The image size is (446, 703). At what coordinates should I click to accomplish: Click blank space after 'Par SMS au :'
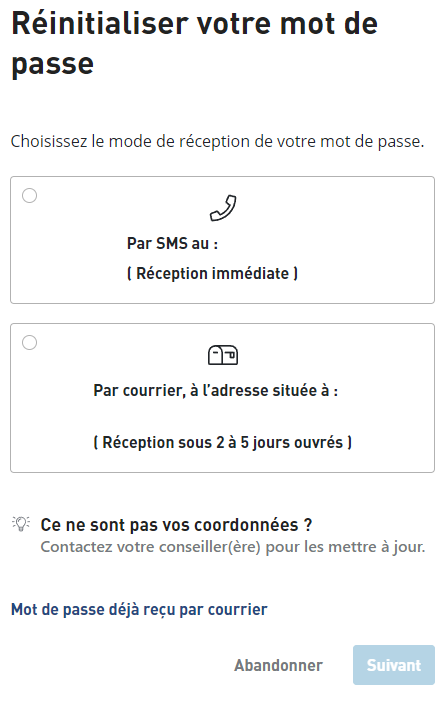point(314,243)
